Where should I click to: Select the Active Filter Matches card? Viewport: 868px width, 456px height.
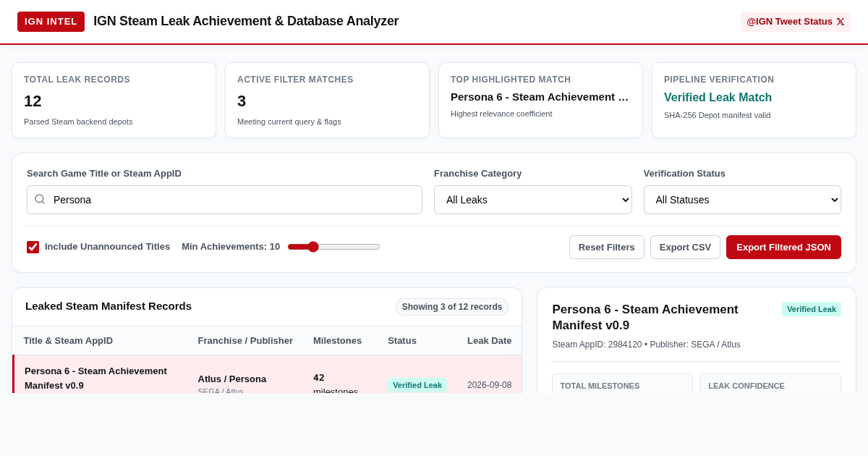327,100
